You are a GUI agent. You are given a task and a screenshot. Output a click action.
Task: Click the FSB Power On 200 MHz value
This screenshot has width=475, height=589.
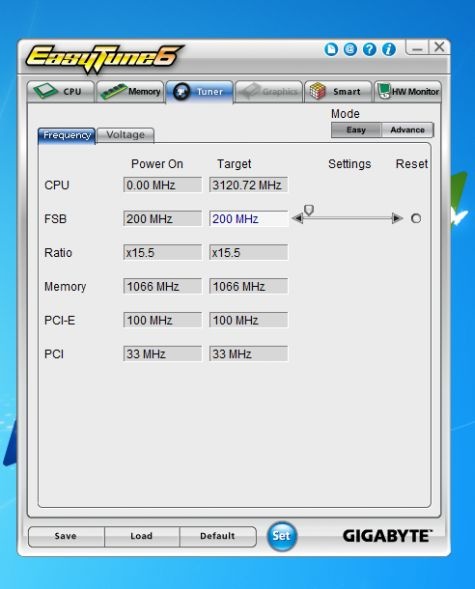[162, 219]
